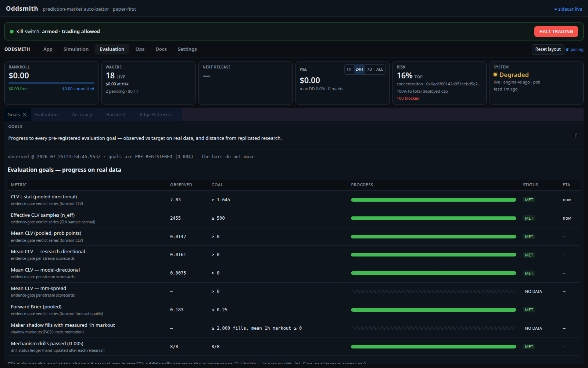588x368 pixels.
Task: Open the App nav tab
Action: click(48, 49)
